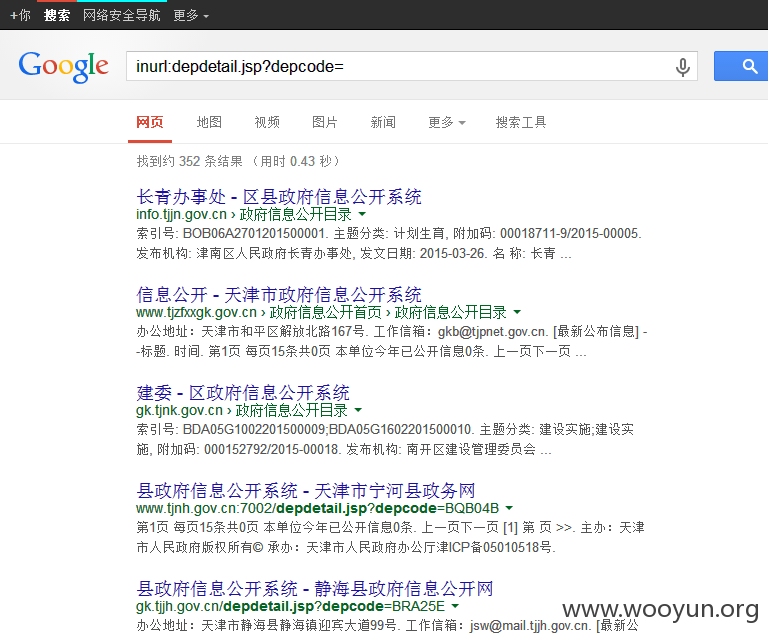Viewport: 768px width, 638px height.
Task: Expand the 更多 menu in the top black bar
Action: tap(191, 16)
